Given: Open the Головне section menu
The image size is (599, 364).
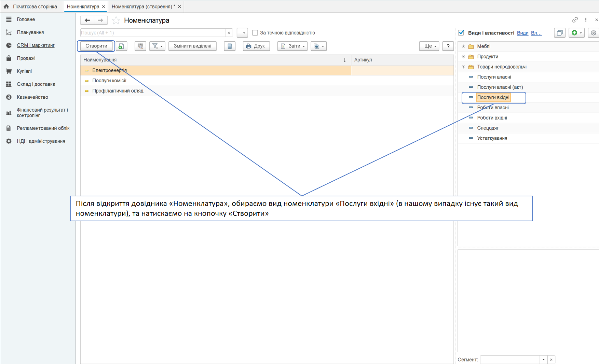Looking at the screenshot, I should [26, 19].
